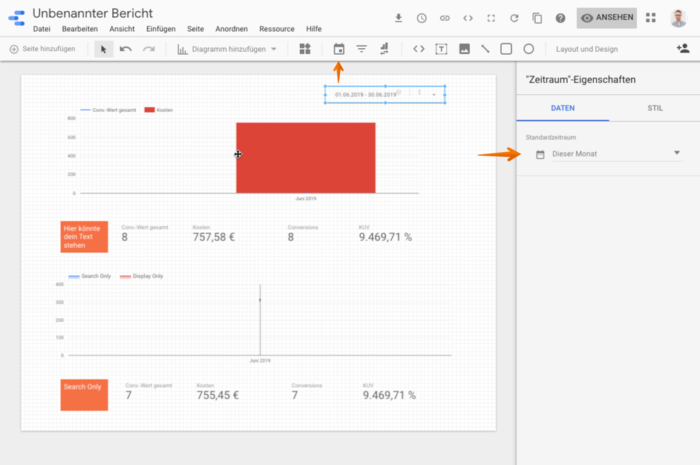
Task: Open the help question mark icon
Action: (560, 18)
